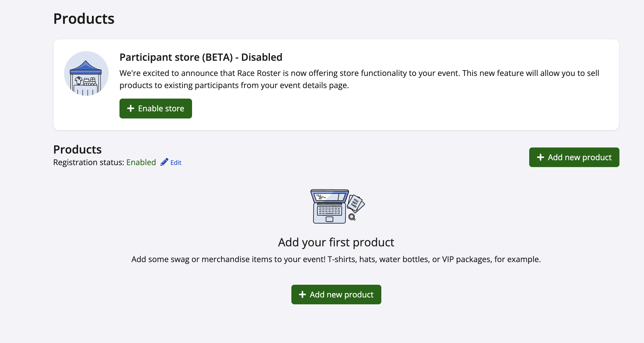Click the swag and merchandise description text
The width and height of the screenshot is (644, 343).
336,259
